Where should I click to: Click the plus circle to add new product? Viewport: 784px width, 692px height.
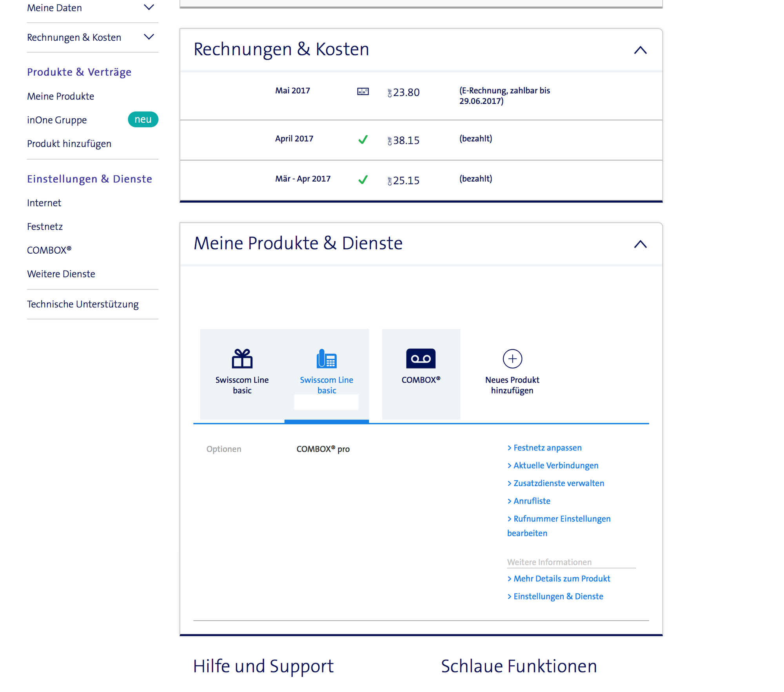click(x=512, y=359)
